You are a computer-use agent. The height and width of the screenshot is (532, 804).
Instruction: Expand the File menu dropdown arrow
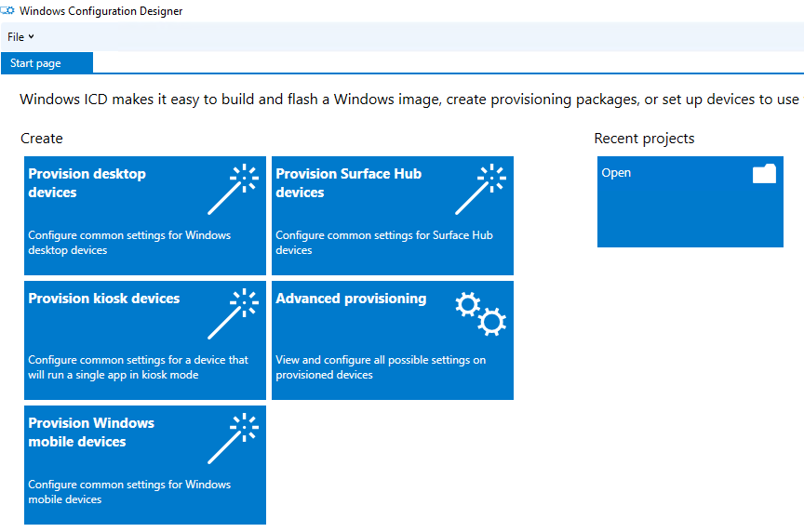32,36
